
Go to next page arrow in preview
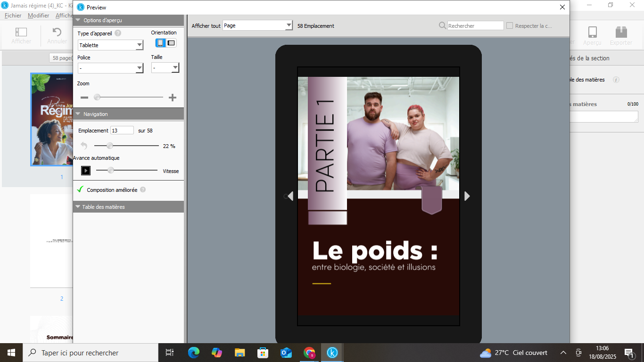tap(467, 196)
